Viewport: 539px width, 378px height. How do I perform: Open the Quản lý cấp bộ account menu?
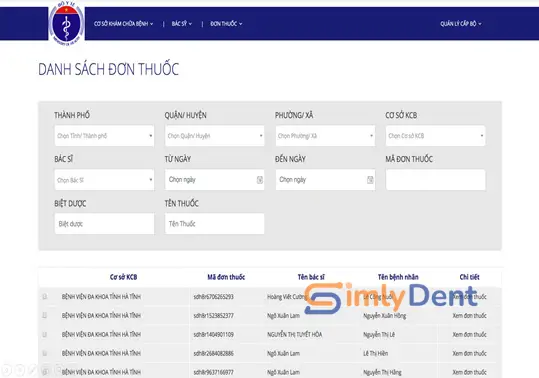click(x=461, y=24)
